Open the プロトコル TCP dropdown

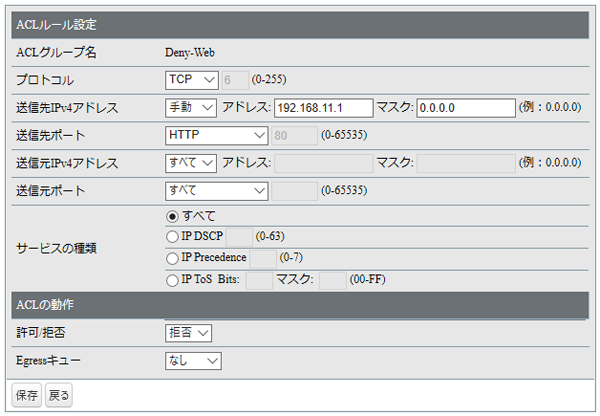coord(191,79)
